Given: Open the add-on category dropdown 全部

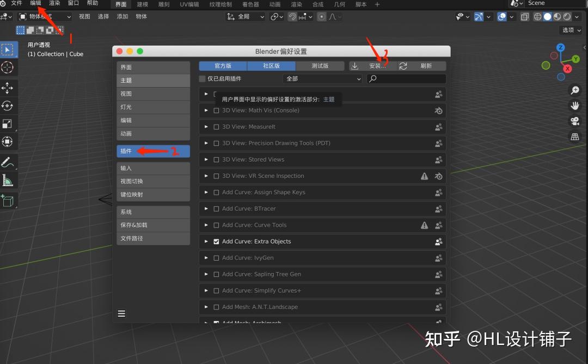Looking at the screenshot, I should [322, 79].
